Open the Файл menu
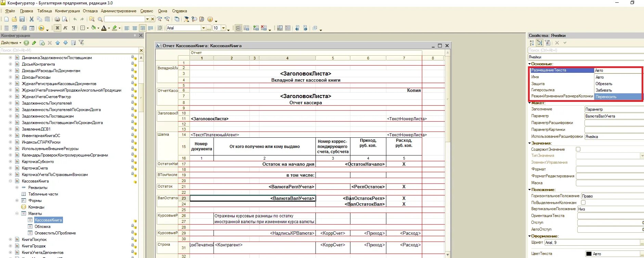This screenshot has height=258, width=644. 10,11
